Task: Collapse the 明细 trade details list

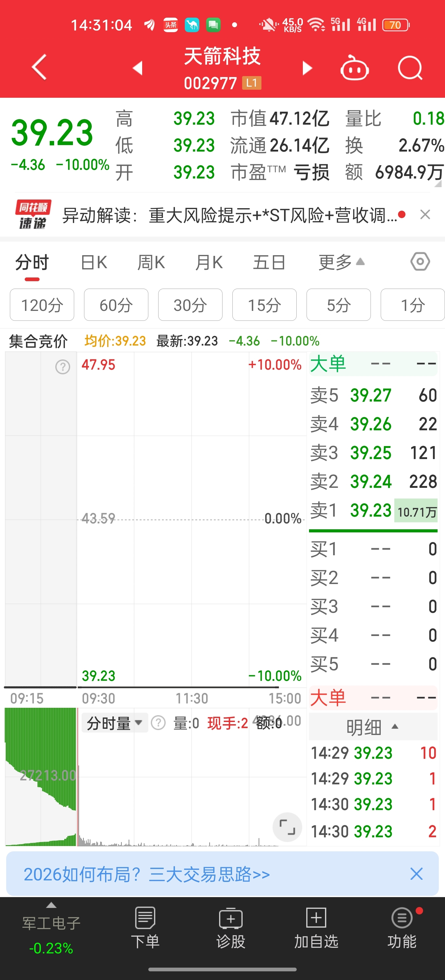Action: [373, 727]
